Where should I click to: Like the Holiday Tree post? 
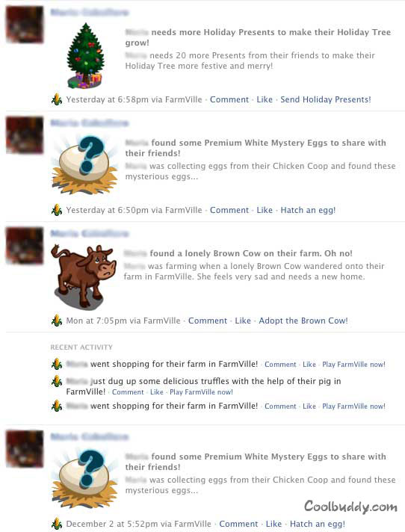265,99
